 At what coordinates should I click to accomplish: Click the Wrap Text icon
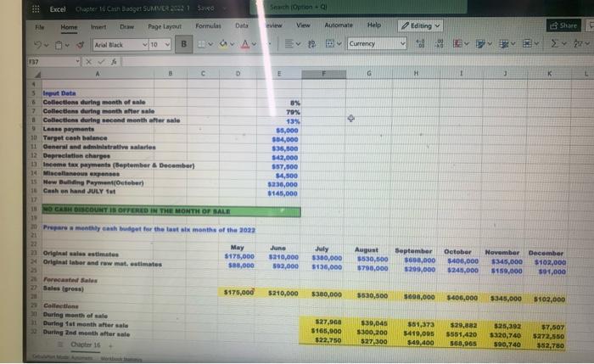click(x=311, y=44)
